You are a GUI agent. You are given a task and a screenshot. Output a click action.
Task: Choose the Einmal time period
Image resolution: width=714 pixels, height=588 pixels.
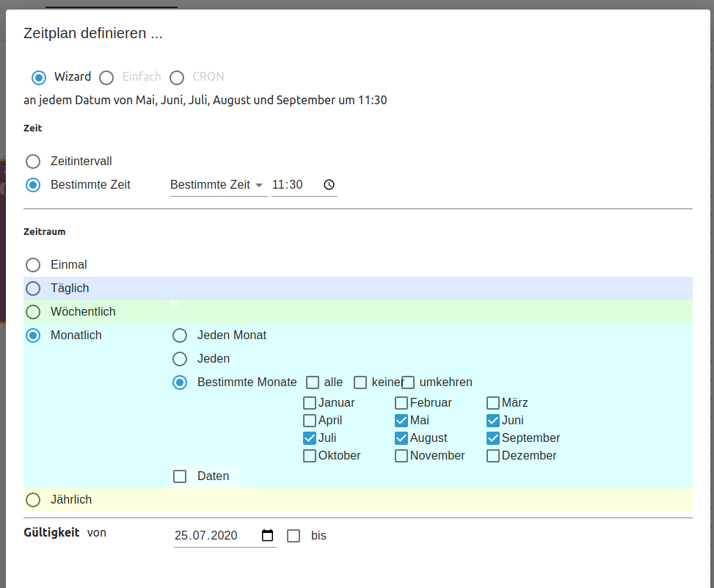[33, 265]
